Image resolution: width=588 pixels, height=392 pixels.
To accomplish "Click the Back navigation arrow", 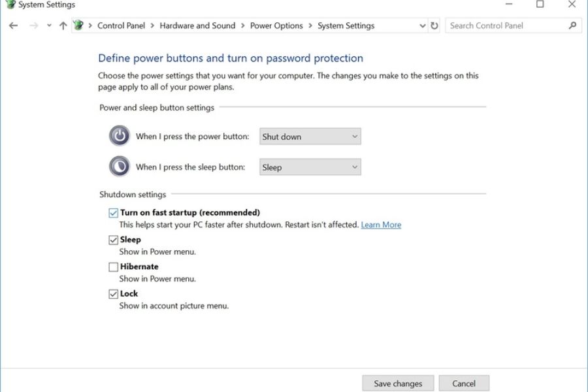I will pos(14,26).
